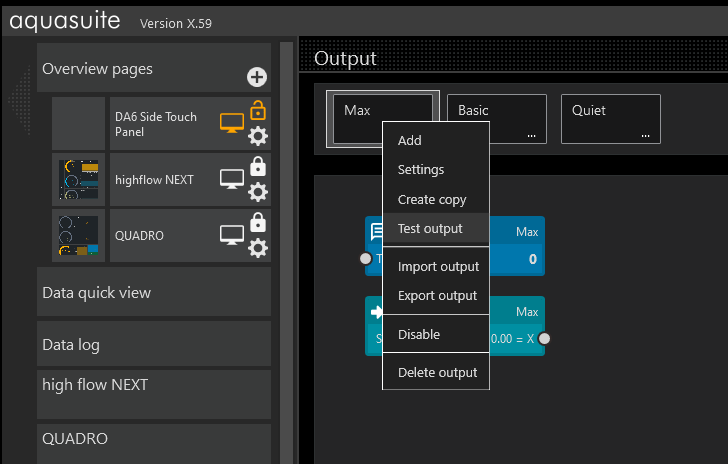Click the orange monitor icon for DA6 panel
The height and width of the screenshot is (464, 728).
click(x=231, y=124)
